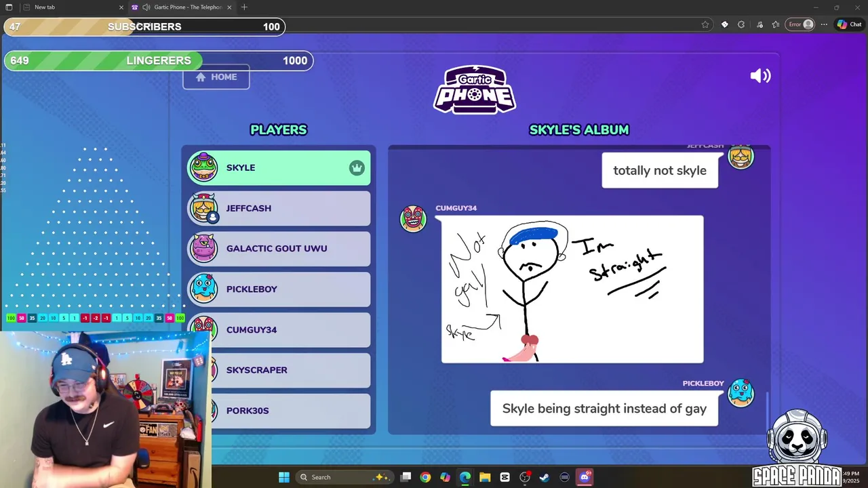The width and height of the screenshot is (868, 488).
Task: Click PICKLEBOY's blue avatar in players list
Action: 203,289
